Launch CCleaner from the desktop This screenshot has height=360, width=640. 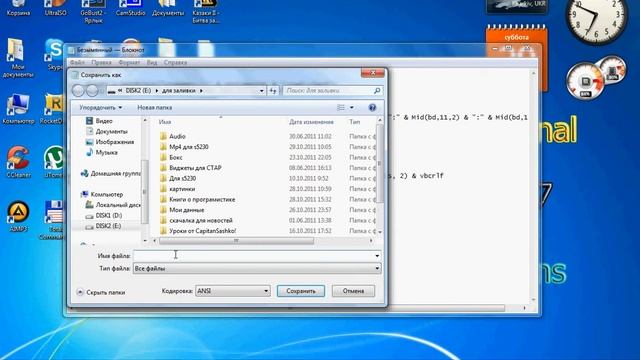18,162
